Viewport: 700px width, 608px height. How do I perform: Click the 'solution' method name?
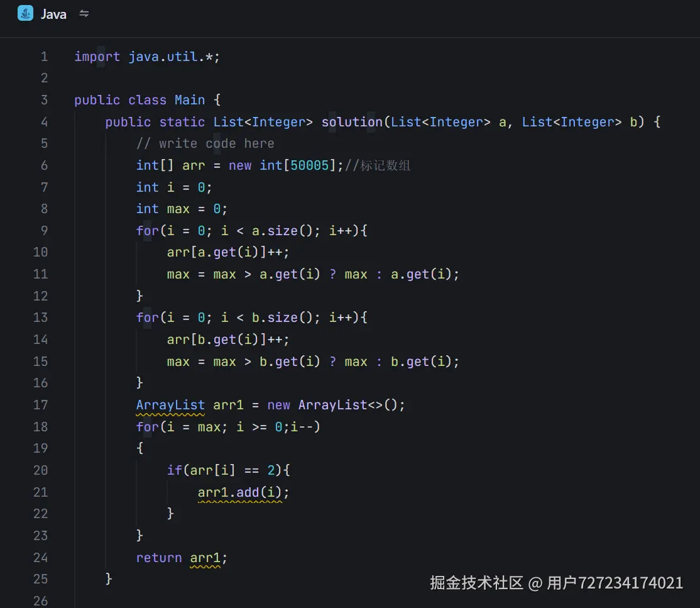[353, 122]
